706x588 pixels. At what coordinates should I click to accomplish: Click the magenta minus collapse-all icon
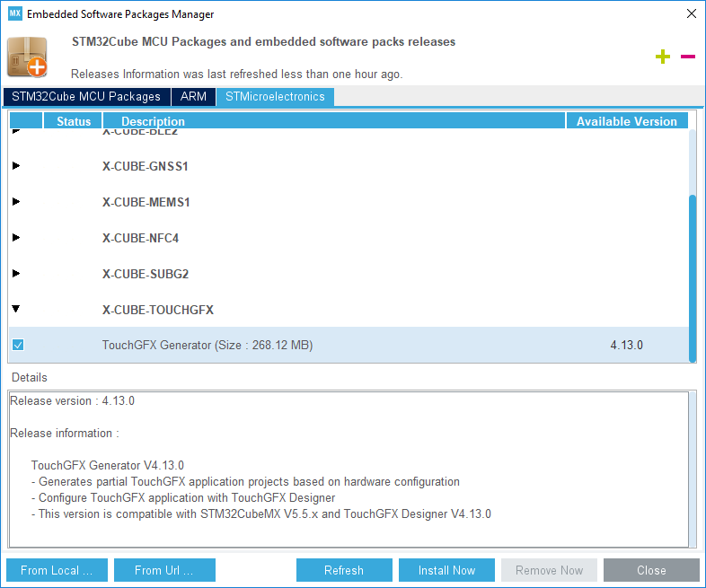coord(688,57)
